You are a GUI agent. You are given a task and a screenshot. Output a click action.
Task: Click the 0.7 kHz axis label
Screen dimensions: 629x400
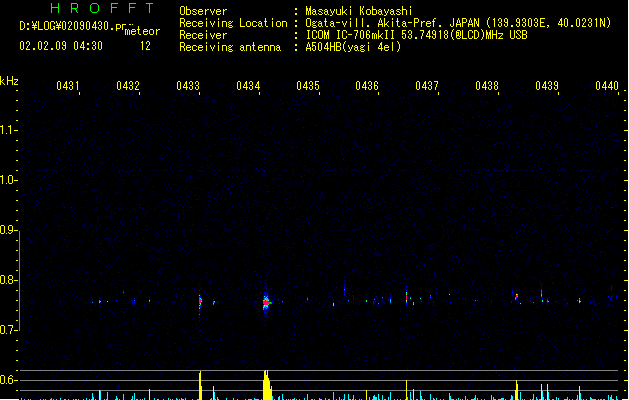(8, 330)
